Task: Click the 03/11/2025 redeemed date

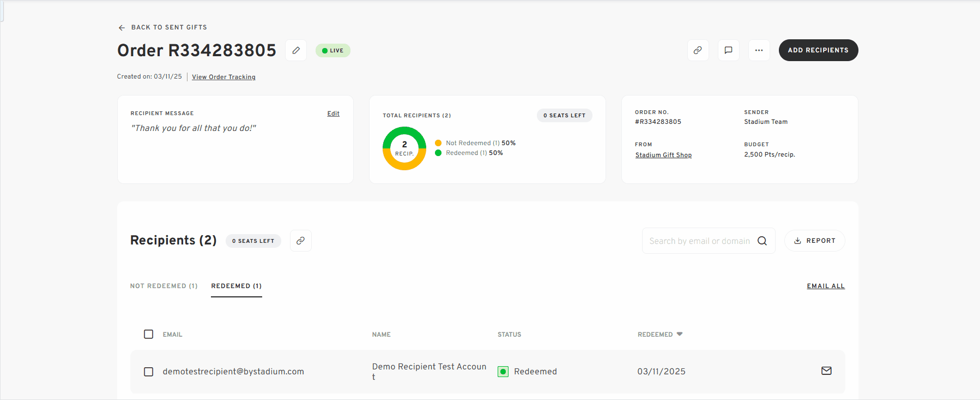Action: pyautogui.click(x=661, y=372)
